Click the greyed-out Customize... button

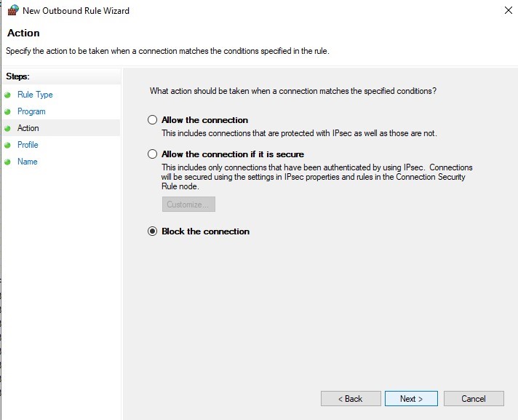pyautogui.click(x=188, y=205)
